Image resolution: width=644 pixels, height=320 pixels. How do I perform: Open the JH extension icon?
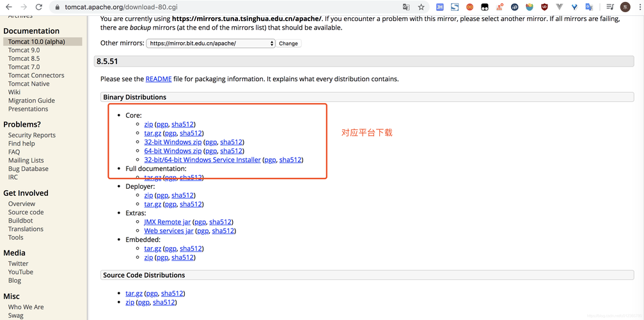439,7
